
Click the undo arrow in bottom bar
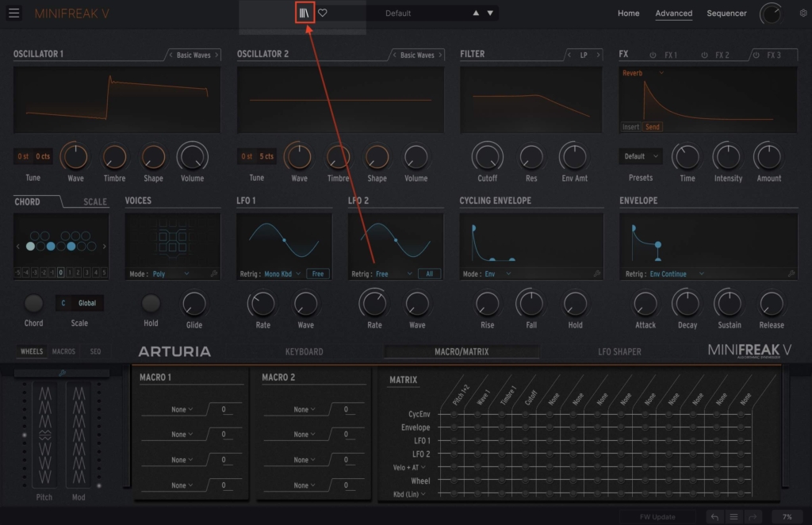714,517
